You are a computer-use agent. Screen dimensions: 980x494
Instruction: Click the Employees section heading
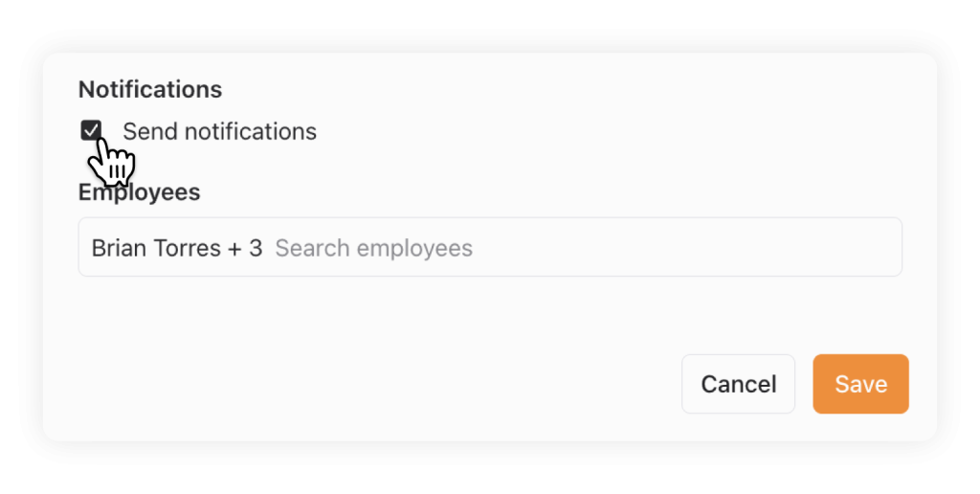[140, 192]
